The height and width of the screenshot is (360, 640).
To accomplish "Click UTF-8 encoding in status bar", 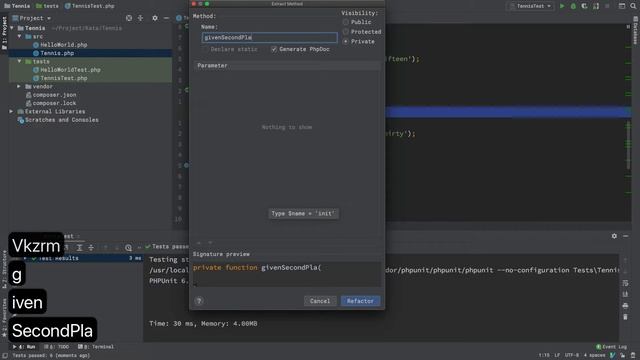I will (571, 356).
